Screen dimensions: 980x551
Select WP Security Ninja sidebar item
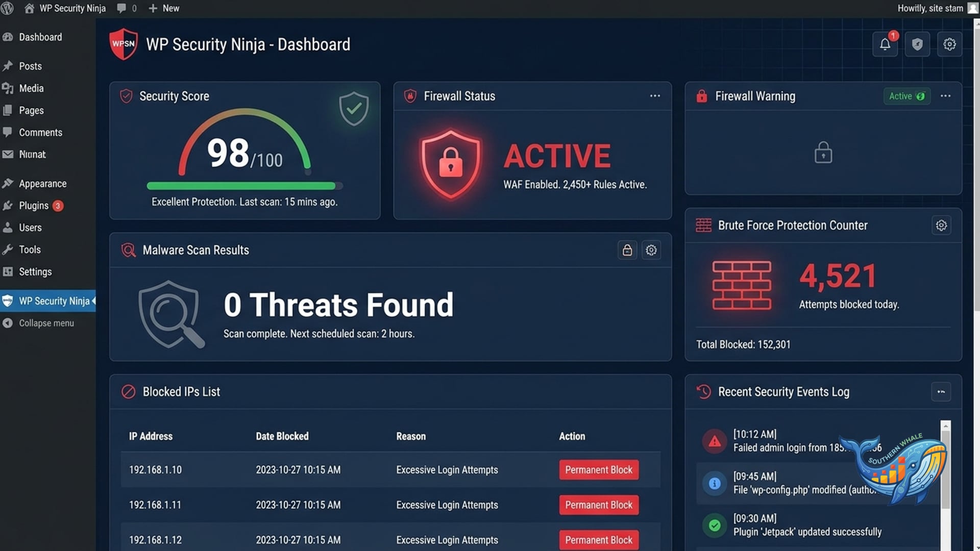pos(48,301)
